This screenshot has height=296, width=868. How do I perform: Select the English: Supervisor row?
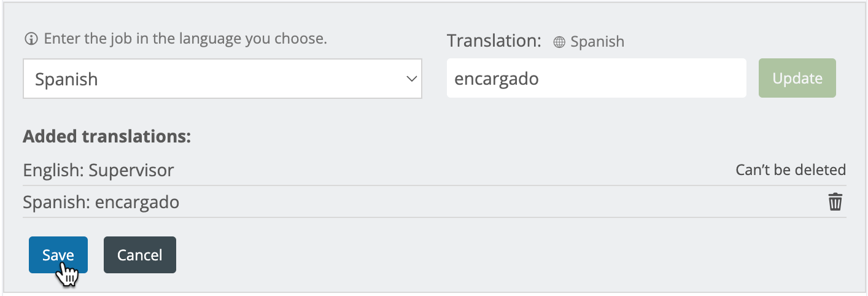(435, 170)
